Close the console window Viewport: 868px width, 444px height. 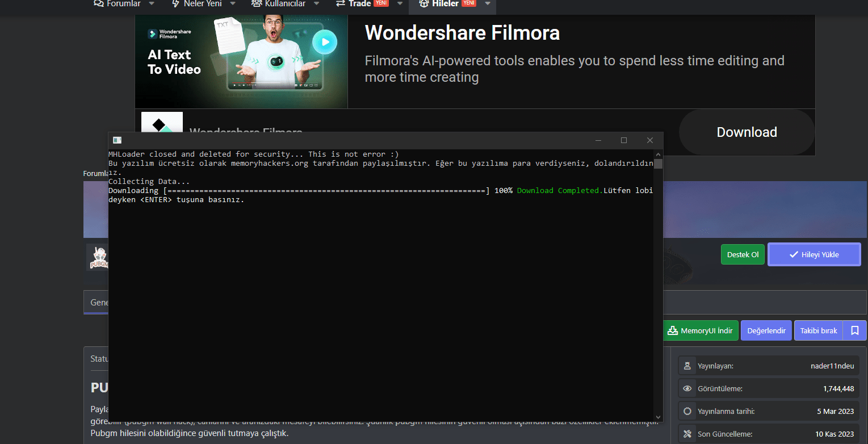pos(650,140)
